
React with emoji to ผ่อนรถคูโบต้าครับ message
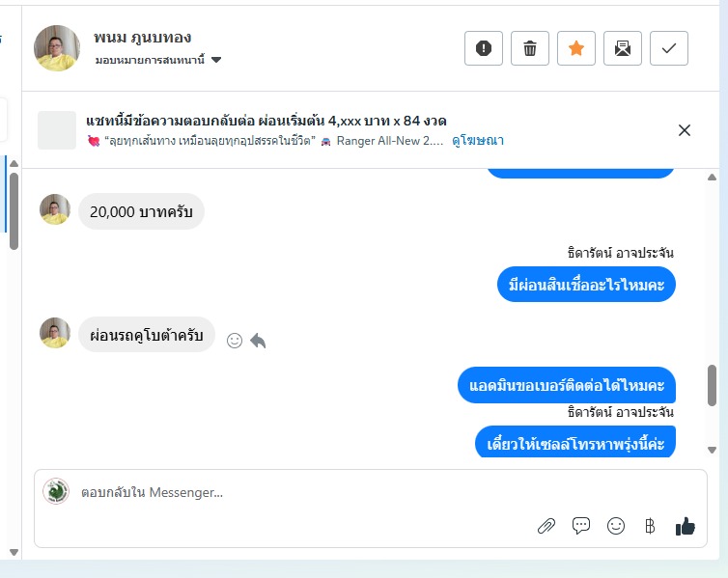(x=235, y=341)
